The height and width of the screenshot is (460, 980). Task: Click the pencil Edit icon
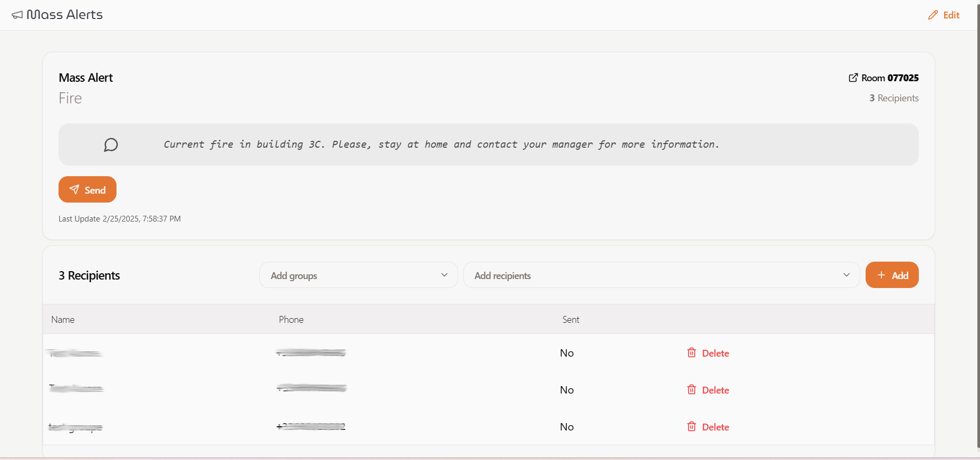click(x=933, y=15)
